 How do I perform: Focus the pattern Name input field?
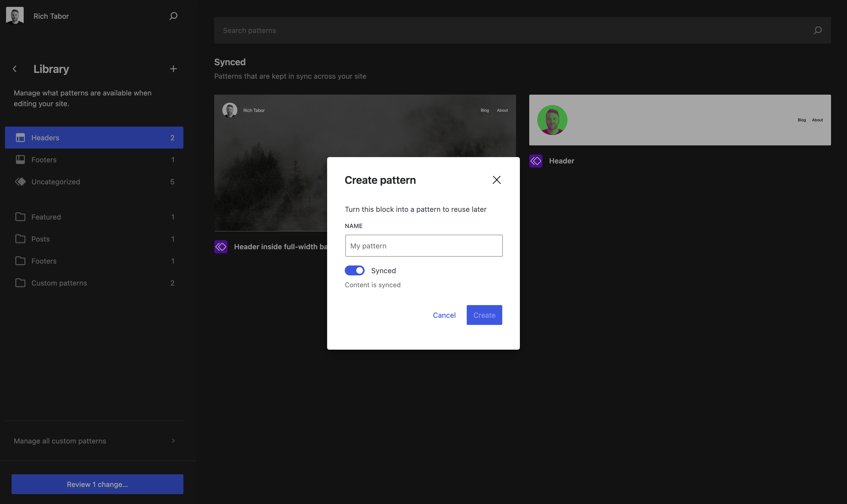pos(423,246)
